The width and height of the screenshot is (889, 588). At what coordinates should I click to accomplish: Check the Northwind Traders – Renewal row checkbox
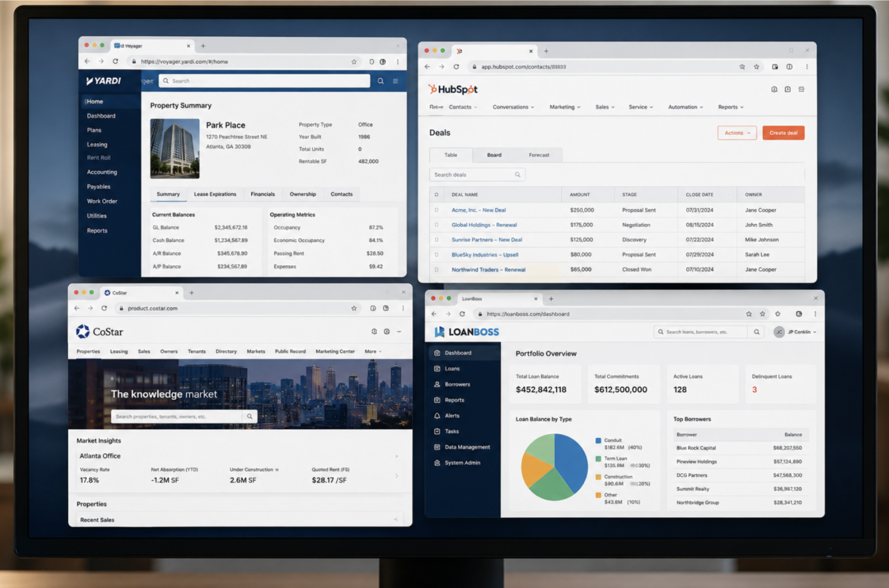pos(436,269)
